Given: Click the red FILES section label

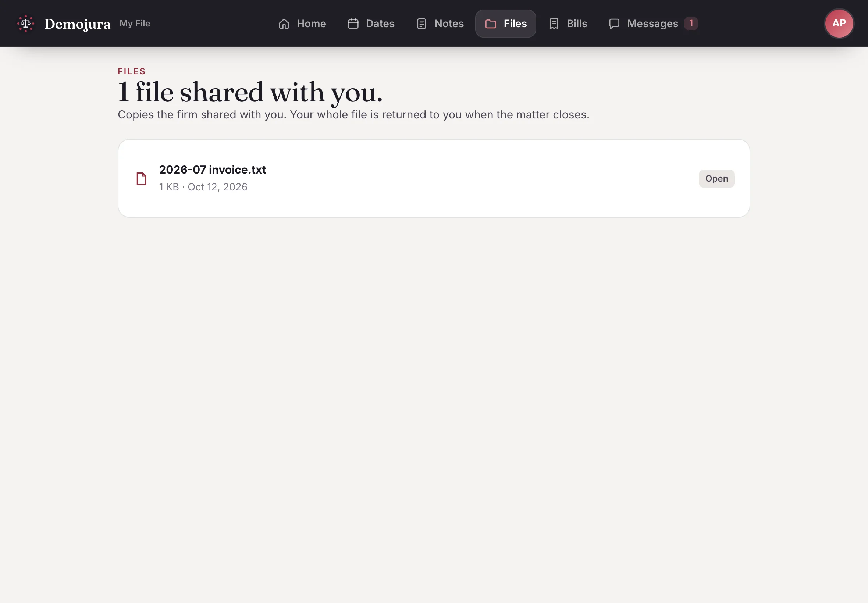Looking at the screenshot, I should pos(132,71).
